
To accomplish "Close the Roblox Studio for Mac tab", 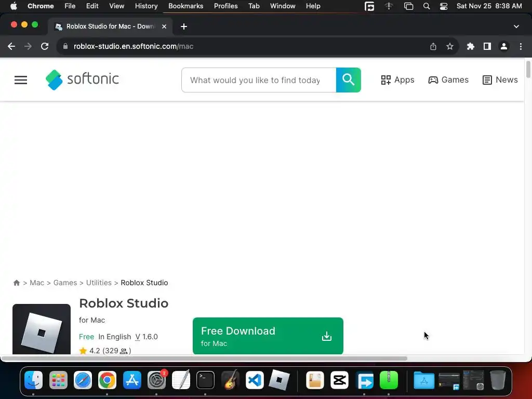I will tap(164, 26).
